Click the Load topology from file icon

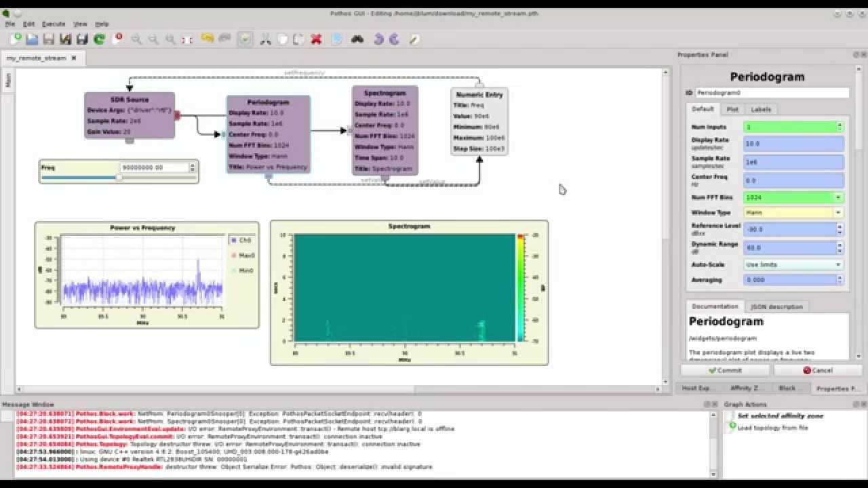(732, 427)
